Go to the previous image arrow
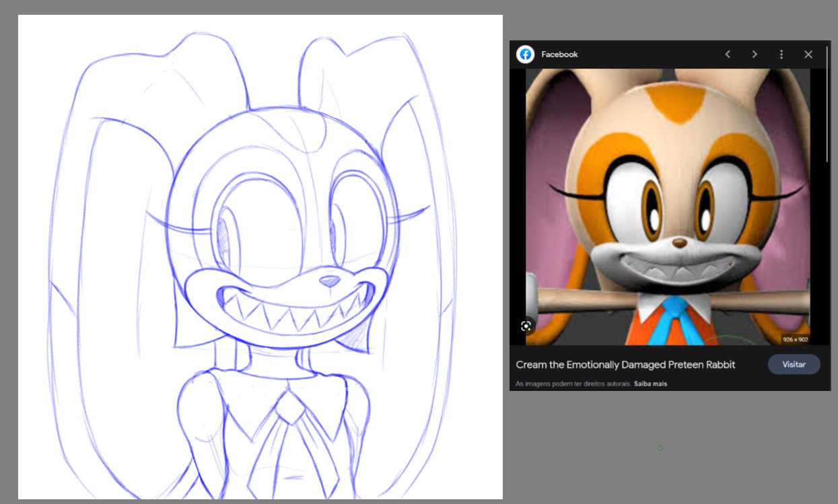The image size is (838, 504). point(728,55)
